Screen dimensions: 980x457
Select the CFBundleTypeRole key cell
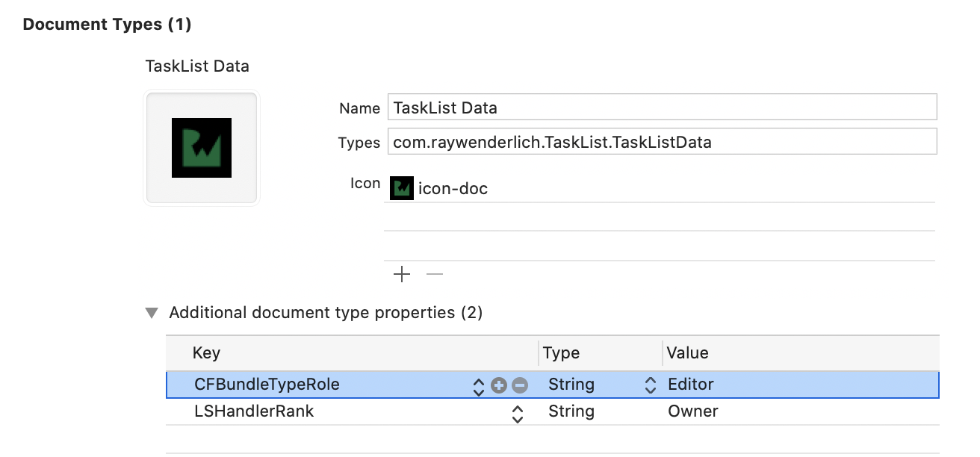[267, 385]
